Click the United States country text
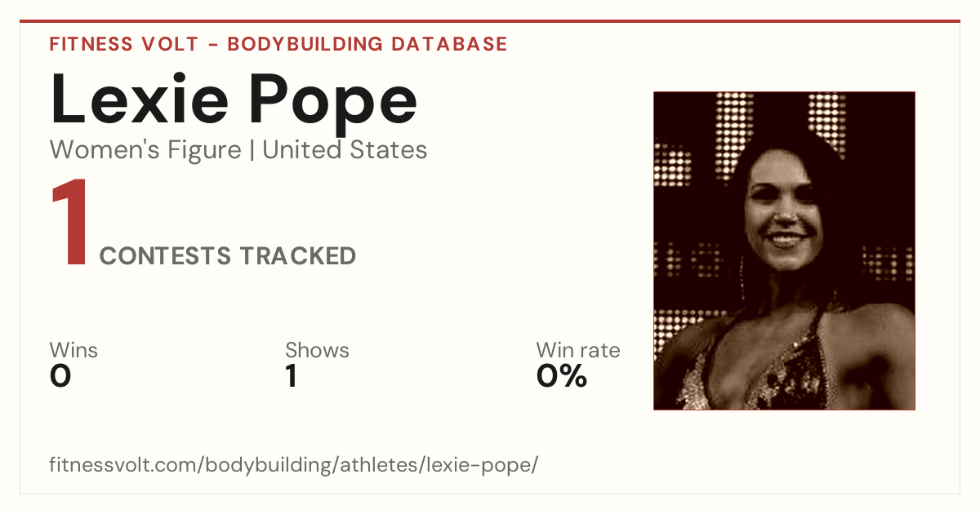980x514 pixels. pos(345,150)
